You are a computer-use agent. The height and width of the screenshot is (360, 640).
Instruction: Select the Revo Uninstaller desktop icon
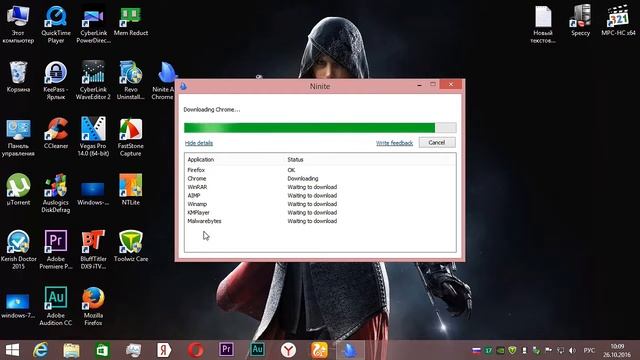[x=131, y=80]
